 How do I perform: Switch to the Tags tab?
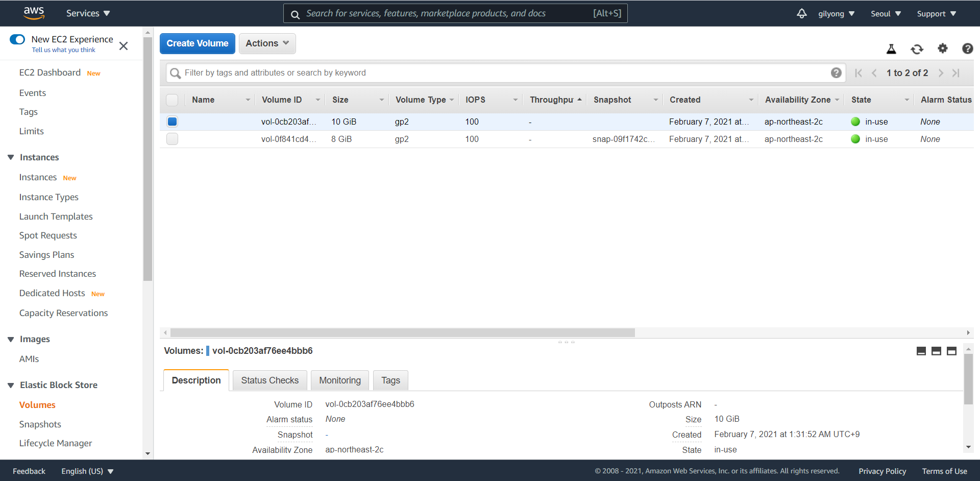click(x=390, y=380)
